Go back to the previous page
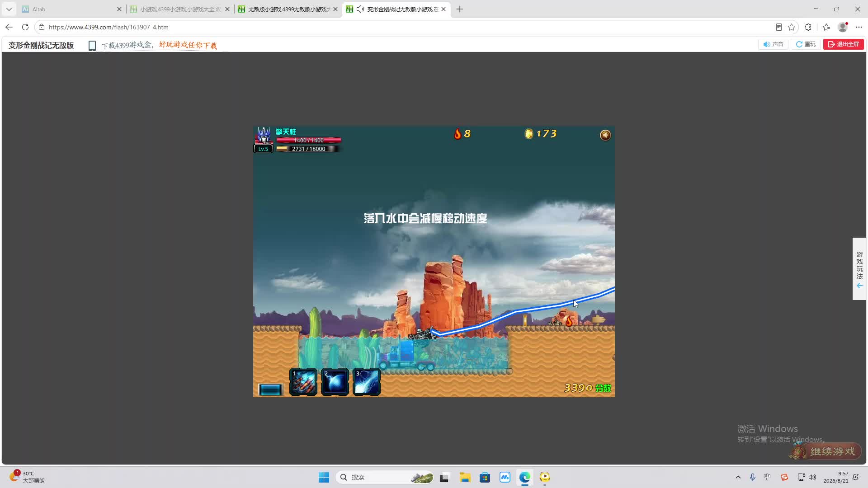 pos(9,27)
